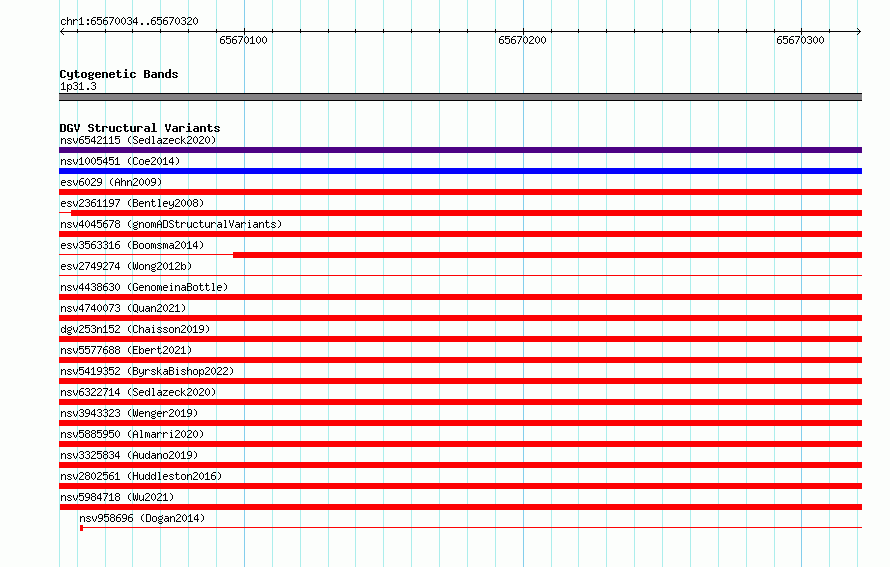
Task: Click the blue bar under nsv1005451
Action: (x=460, y=171)
